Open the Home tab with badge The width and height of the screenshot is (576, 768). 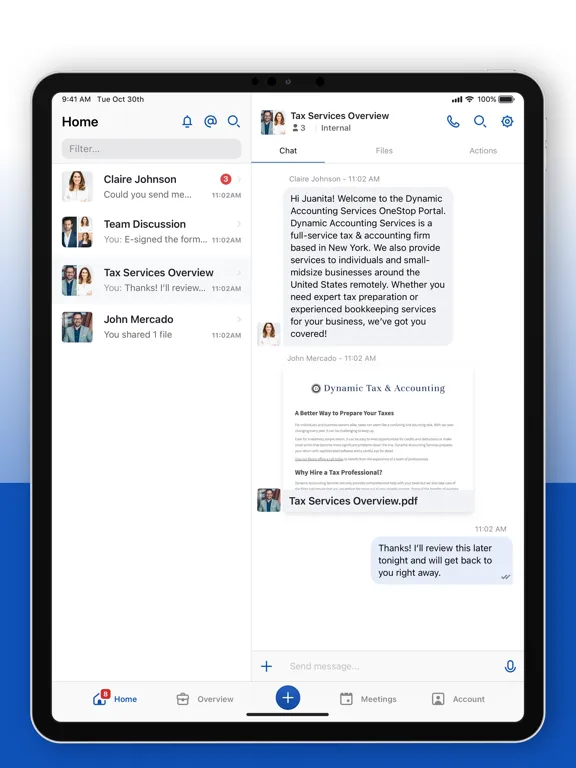tap(115, 698)
